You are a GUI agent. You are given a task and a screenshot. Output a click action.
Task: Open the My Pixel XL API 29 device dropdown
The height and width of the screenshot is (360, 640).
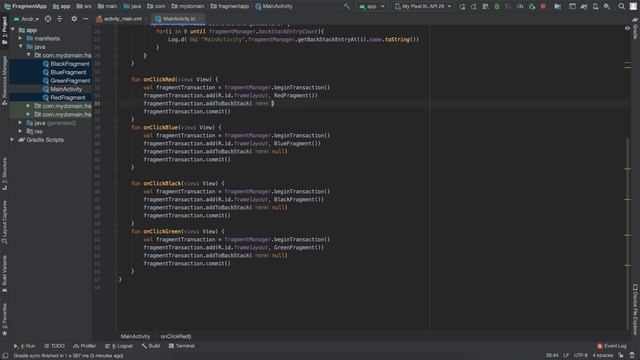tap(423, 7)
